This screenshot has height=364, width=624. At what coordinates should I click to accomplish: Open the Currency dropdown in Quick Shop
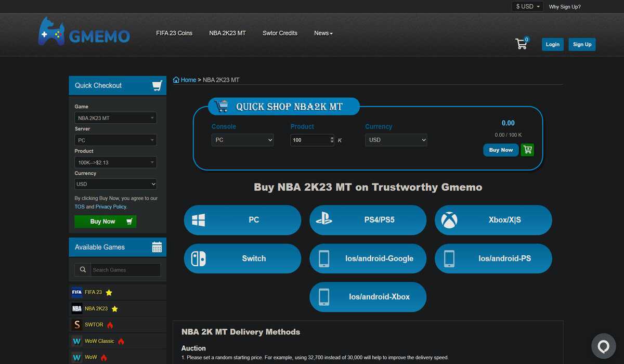pyautogui.click(x=396, y=140)
